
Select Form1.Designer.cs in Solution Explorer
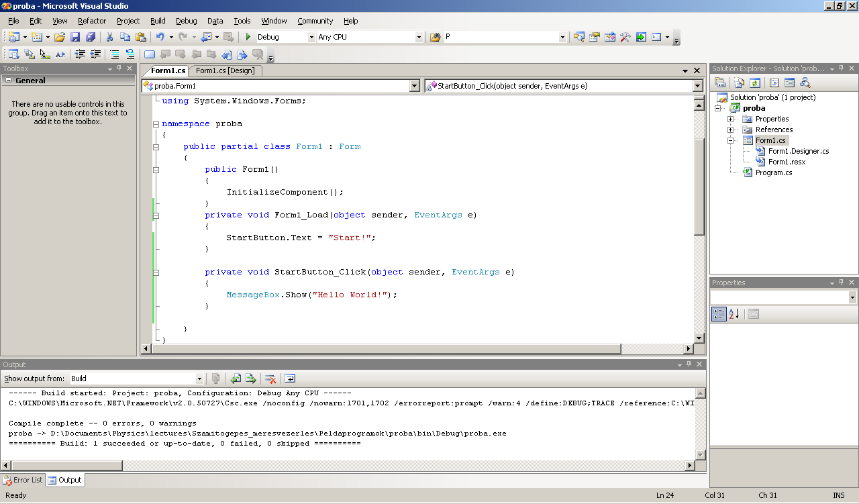coord(799,151)
